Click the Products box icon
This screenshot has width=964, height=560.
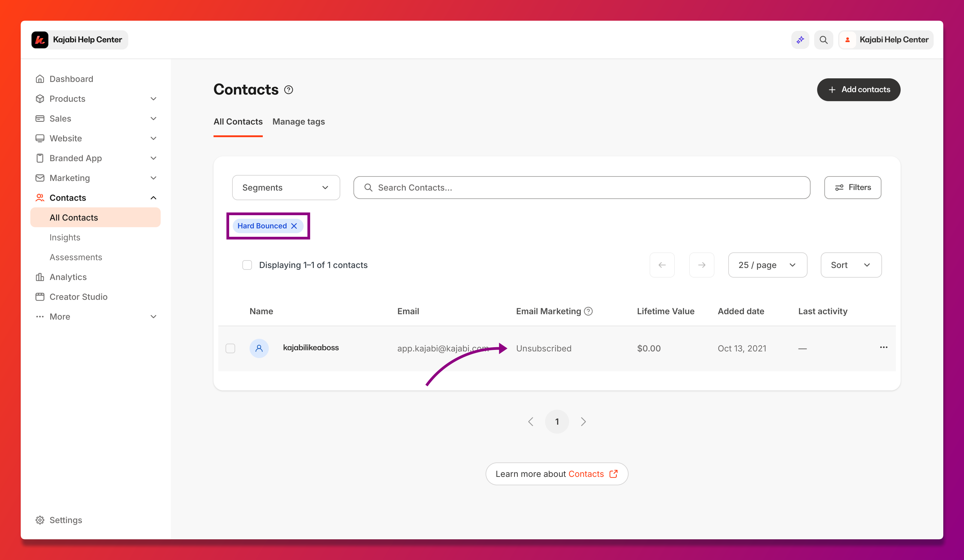[40, 99]
